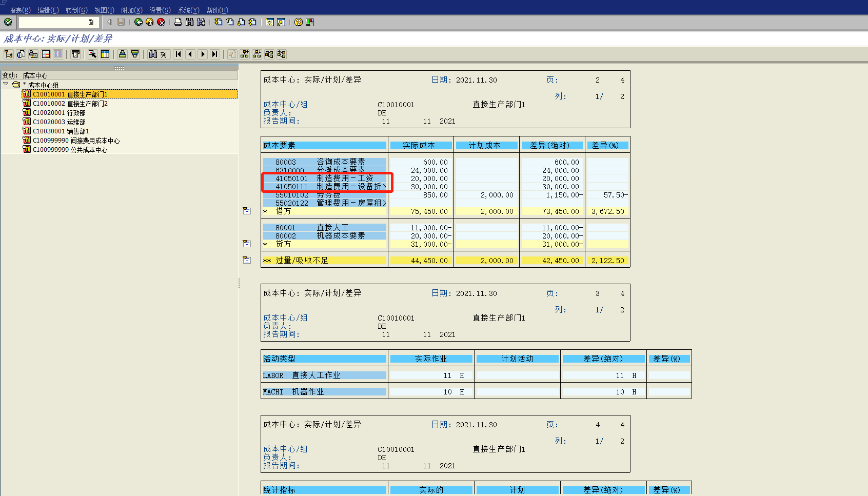Click the Find Next binoculars-plus icon
The width and height of the screenshot is (868, 496).
click(x=201, y=22)
